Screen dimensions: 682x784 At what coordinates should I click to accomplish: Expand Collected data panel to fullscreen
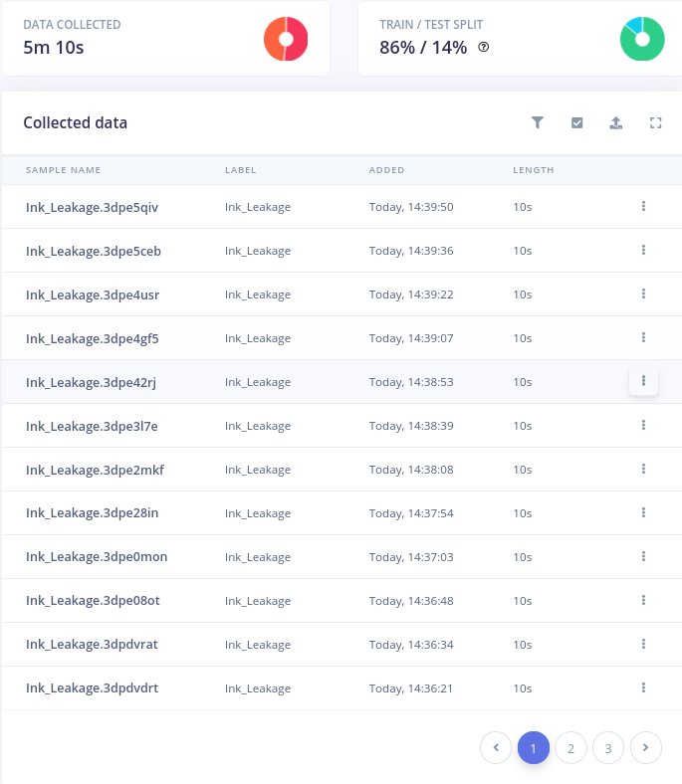[x=655, y=122]
